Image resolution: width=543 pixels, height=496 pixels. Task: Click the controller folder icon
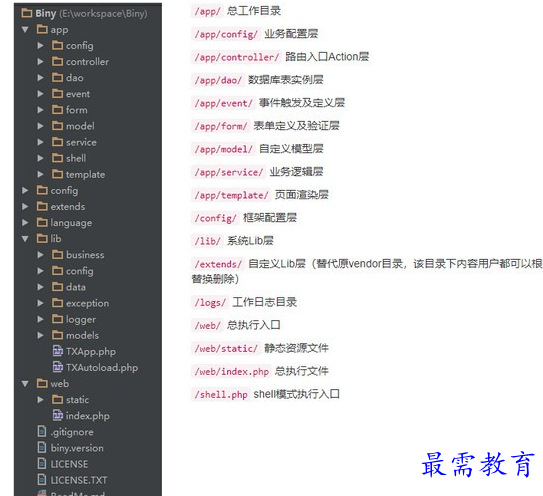57,61
